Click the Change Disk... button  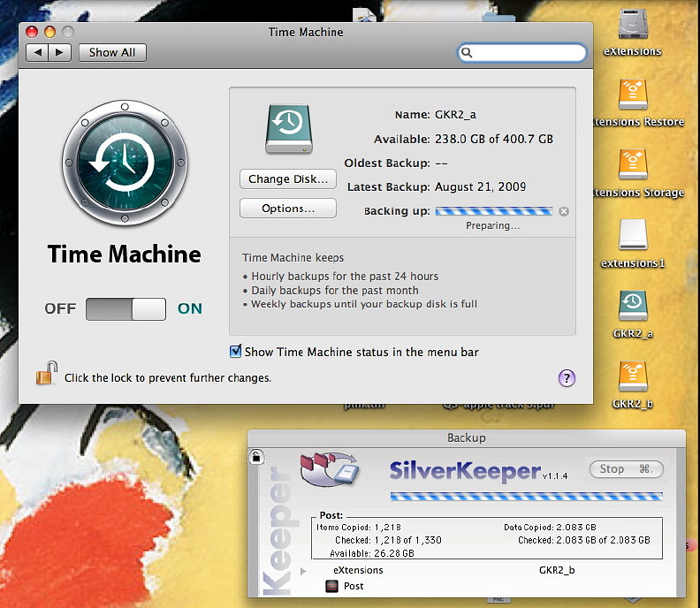pyautogui.click(x=288, y=179)
